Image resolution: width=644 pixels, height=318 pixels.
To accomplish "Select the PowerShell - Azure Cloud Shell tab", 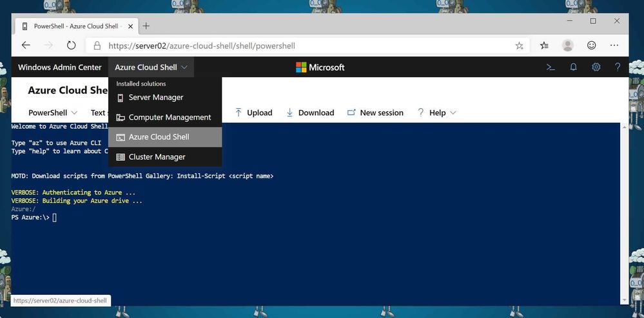I will point(77,26).
